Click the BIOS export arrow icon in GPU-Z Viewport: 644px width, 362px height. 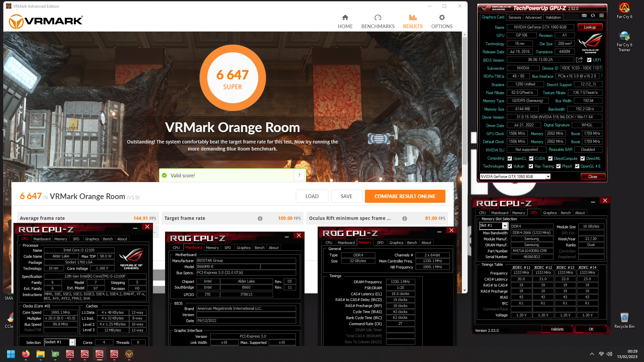[579, 60]
